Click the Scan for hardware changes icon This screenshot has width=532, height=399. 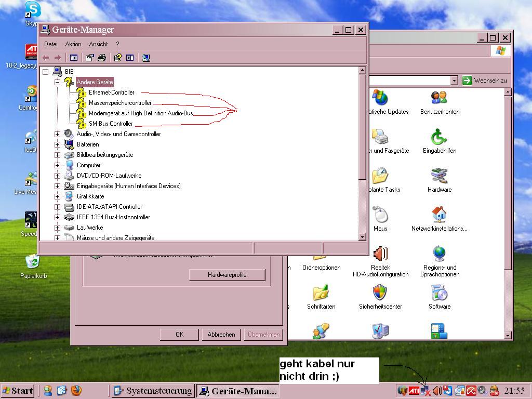point(146,58)
